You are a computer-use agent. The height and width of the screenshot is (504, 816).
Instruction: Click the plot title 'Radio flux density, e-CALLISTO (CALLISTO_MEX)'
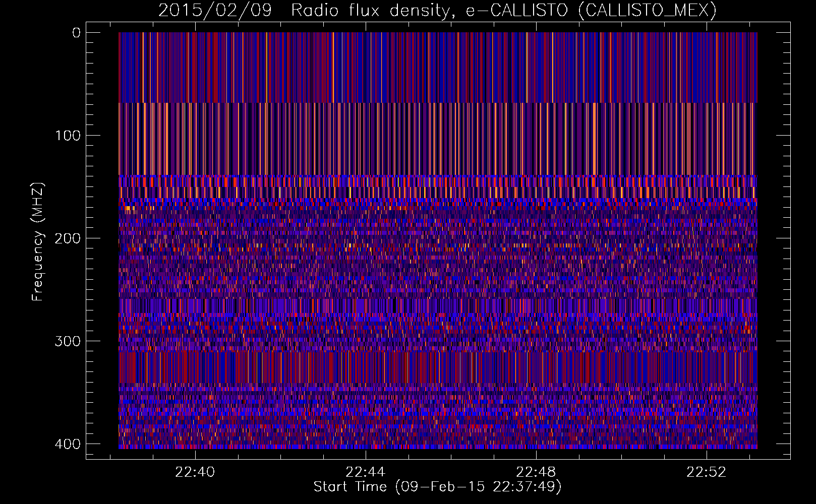tap(504, 10)
